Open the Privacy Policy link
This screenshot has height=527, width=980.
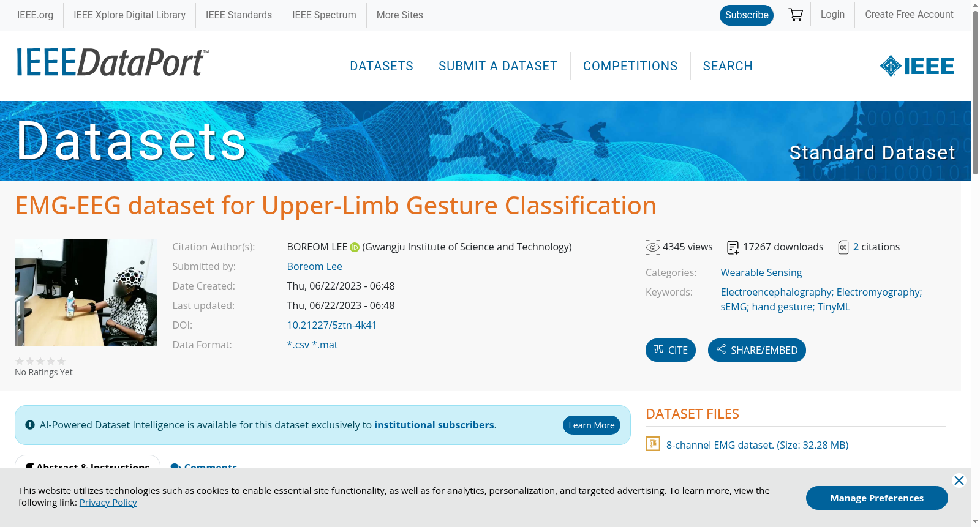click(x=108, y=503)
